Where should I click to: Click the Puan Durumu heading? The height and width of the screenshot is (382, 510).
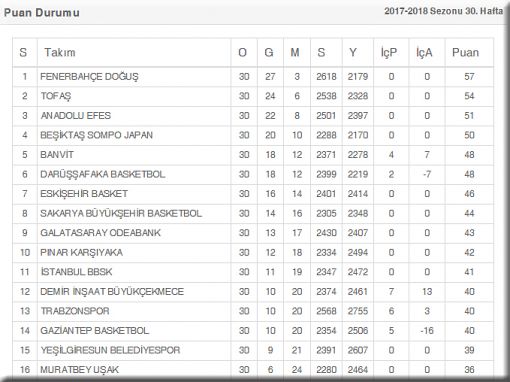pos(42,13)
